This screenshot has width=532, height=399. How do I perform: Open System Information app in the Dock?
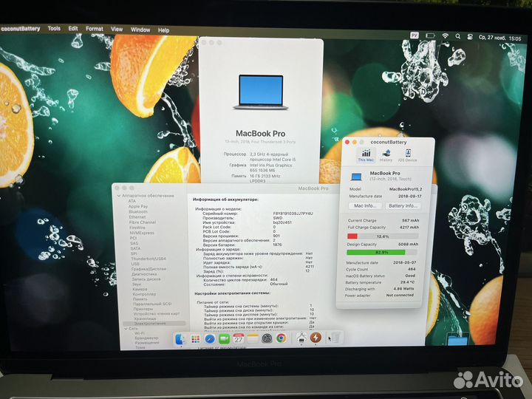tap(301, 338)
